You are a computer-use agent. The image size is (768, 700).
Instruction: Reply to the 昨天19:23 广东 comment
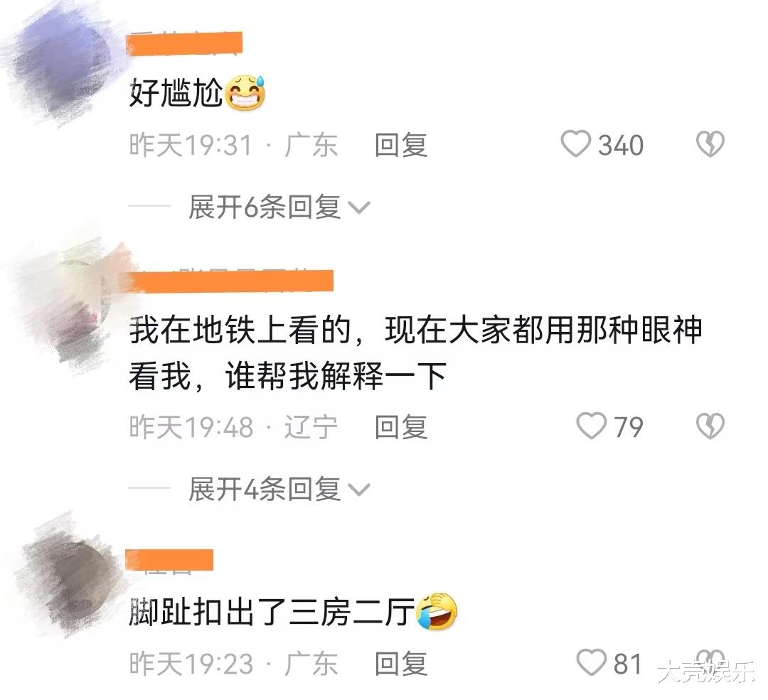coord(401,663)
